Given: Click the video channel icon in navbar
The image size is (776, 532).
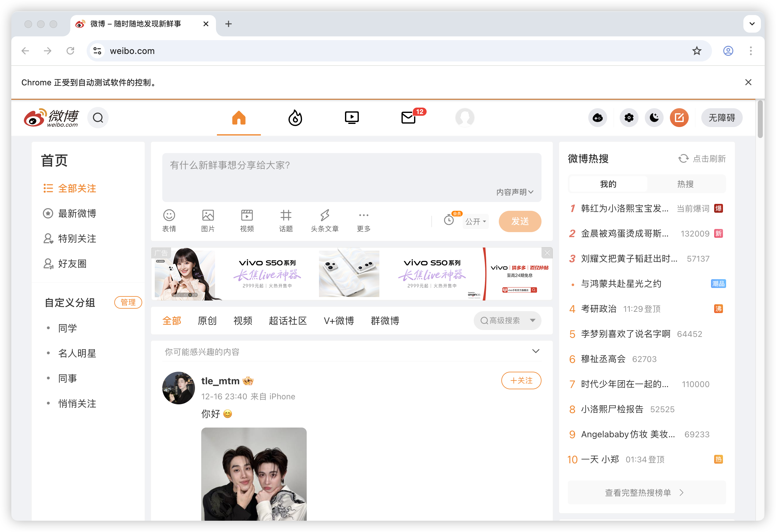Looking at the screenshot, I should click(352, 118).
